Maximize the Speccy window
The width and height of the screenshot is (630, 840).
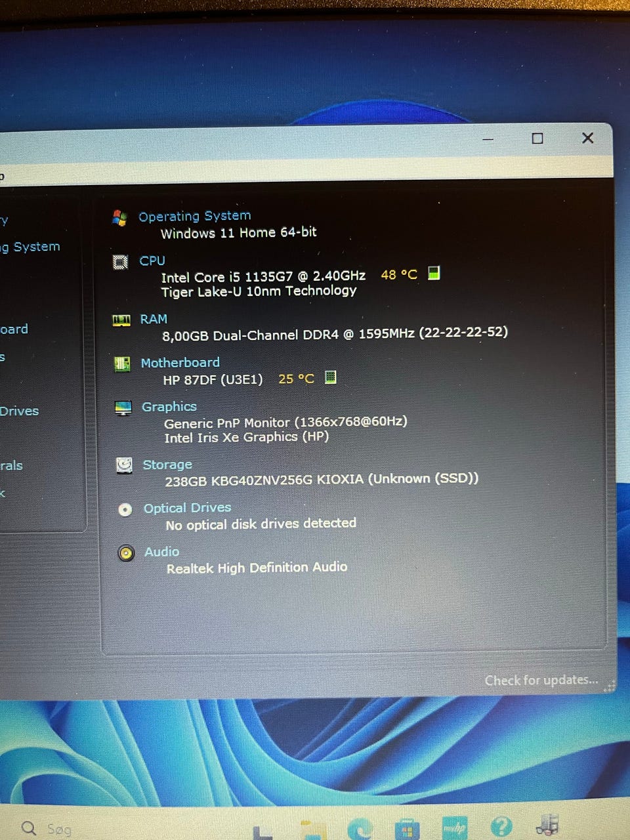(537, 138)
